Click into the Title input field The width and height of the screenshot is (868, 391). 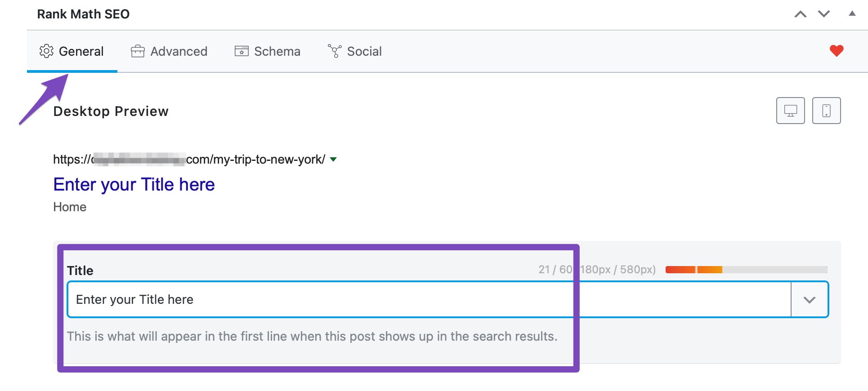click(429, 299)
